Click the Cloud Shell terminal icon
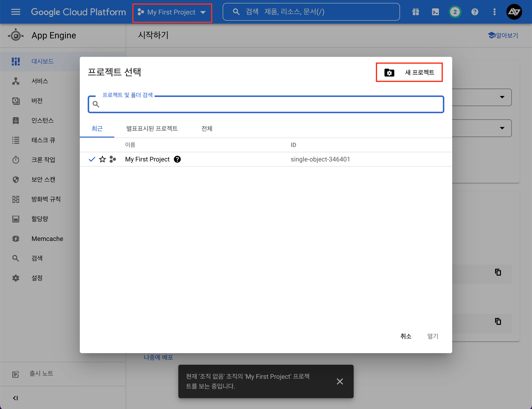This screenshot has width=532, height=409. (435, 12)
